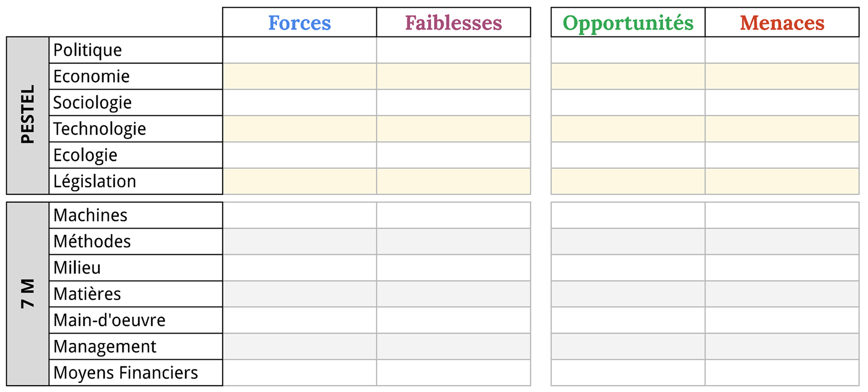This screenshot has height=392, width=868.
Task: Select the Faiblesses column header
Action: 453,23
